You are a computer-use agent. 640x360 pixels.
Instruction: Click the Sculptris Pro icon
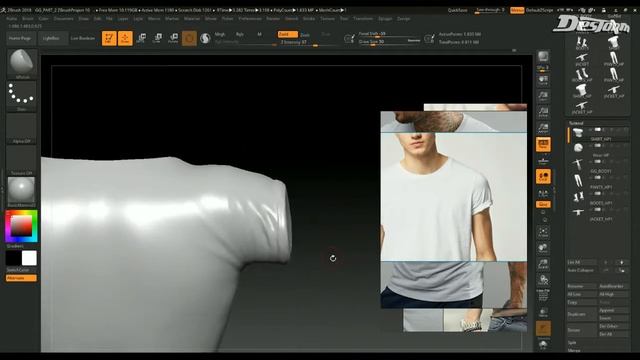[205, 38]
